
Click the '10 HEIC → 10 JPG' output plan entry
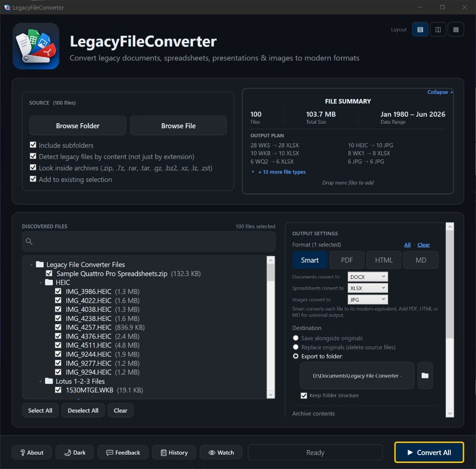point(370,145)
